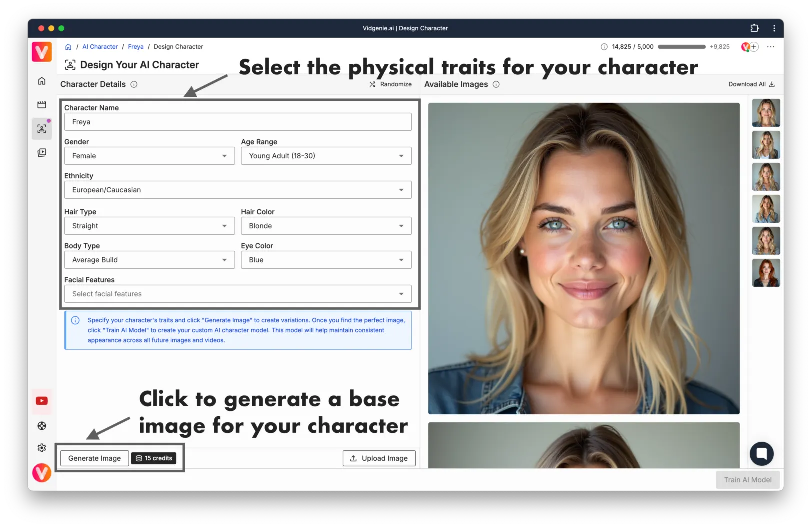Image resolution: width=812 pixels, height=528 pixels.
Task: Open the Gender dropdown
Action: (149, 156)
